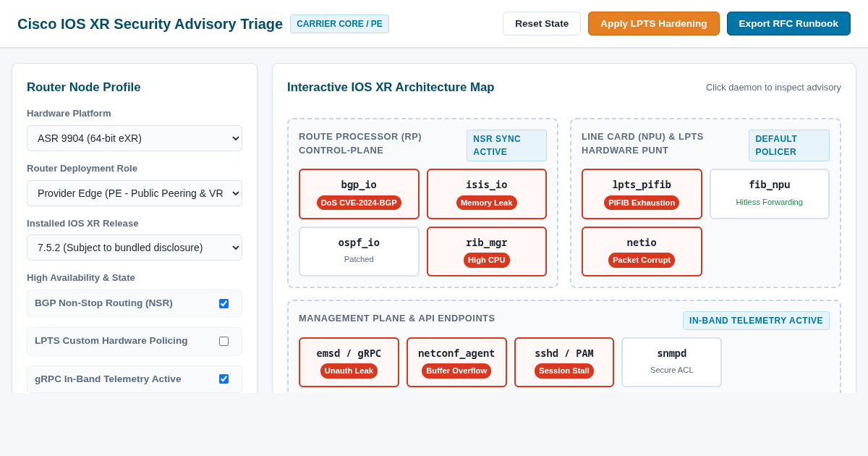Click the Management Plane & API Endpoints label
Viewport: 868px width, 456px height.
tap(397, 318)
